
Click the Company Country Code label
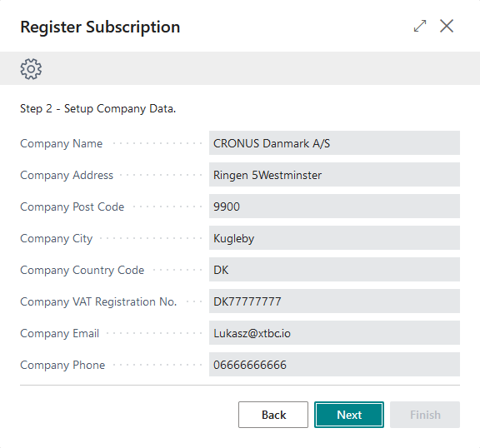point(82,270)
